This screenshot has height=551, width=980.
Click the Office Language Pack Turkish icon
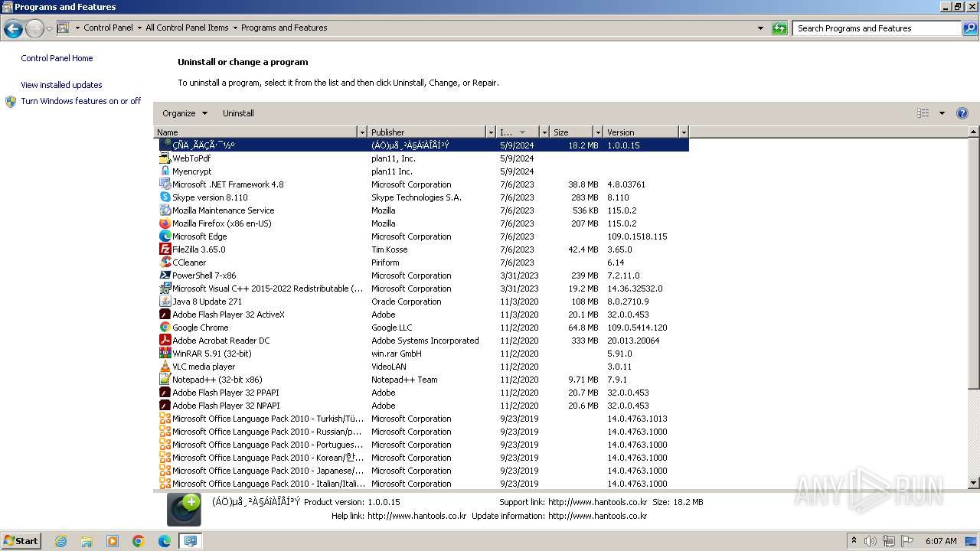(165, 419)
